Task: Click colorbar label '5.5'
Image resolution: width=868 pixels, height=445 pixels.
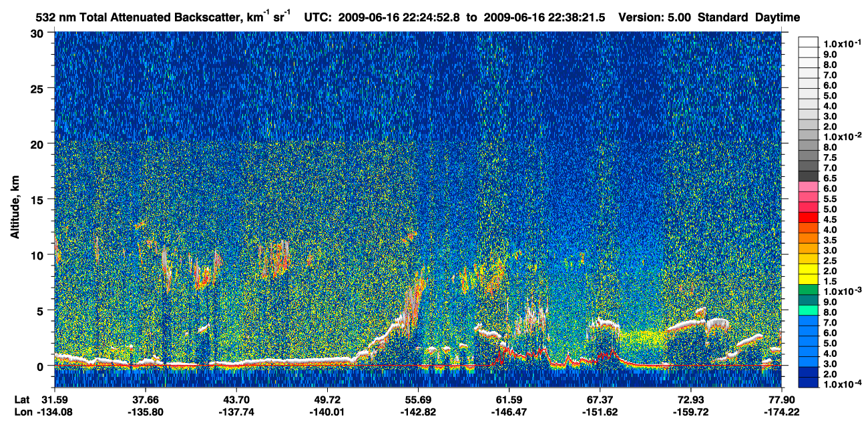Action: click(830, 198)
